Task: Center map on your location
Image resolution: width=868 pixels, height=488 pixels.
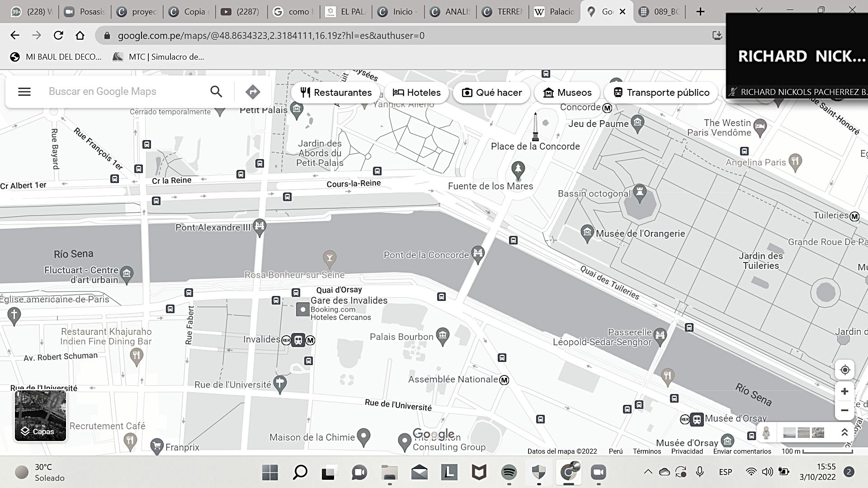Action: click(x=844, y=370)
